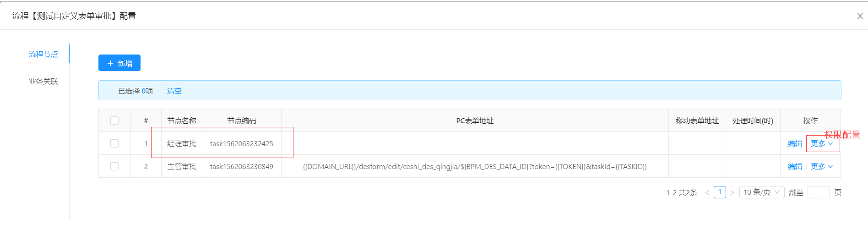
Task: Expand 更多 for the 主管审批 row
Action: click(822, 166)
